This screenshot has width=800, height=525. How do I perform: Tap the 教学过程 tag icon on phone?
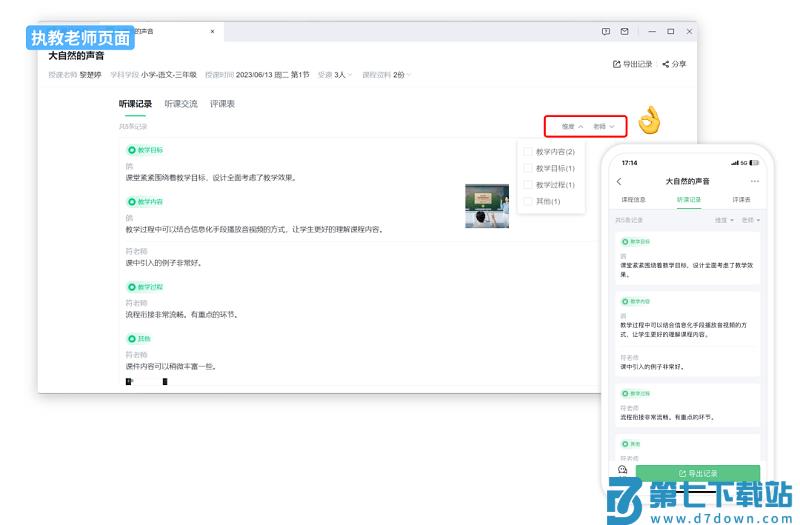(x=625, y=393)
